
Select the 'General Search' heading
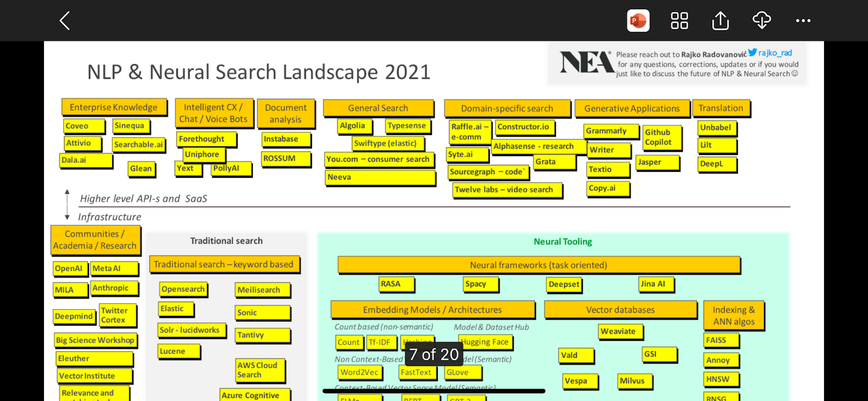(378, 108)
